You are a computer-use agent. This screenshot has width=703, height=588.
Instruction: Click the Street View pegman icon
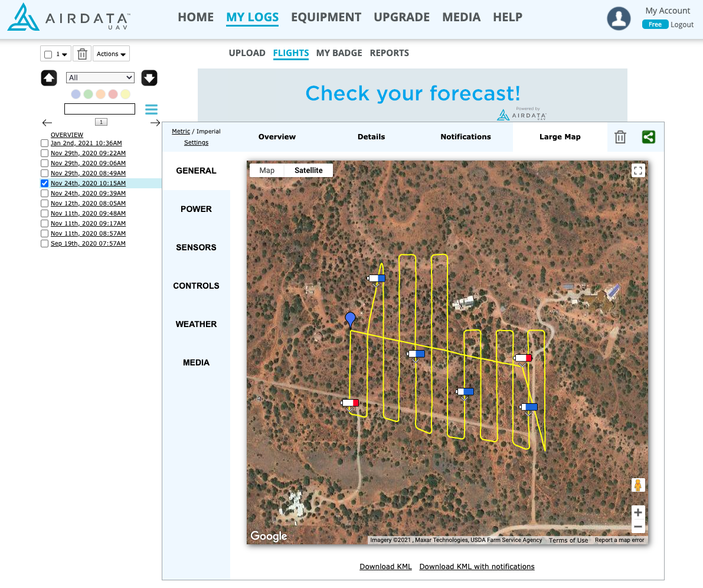point(637,485)
